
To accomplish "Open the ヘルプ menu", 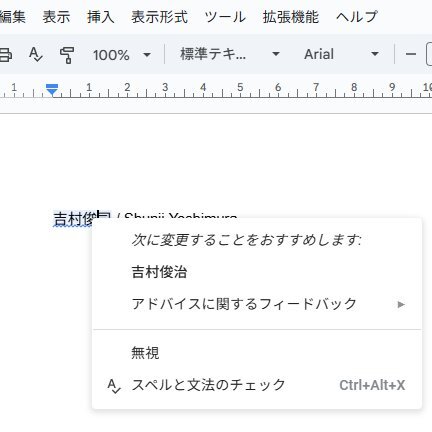I will point(357,17).
